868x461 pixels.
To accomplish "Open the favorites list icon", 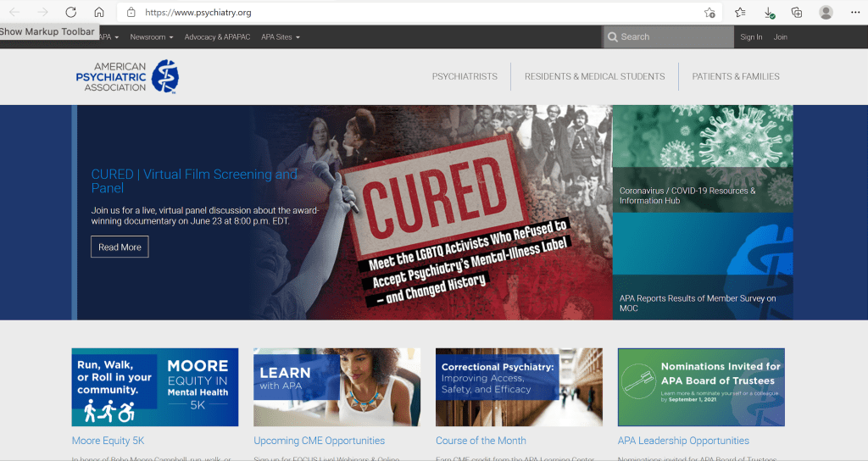I will pos(740,13).
